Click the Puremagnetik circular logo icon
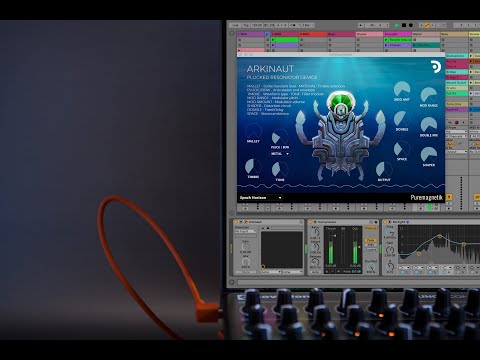Screen dimensions: 480x360 [x=435, y=67]
